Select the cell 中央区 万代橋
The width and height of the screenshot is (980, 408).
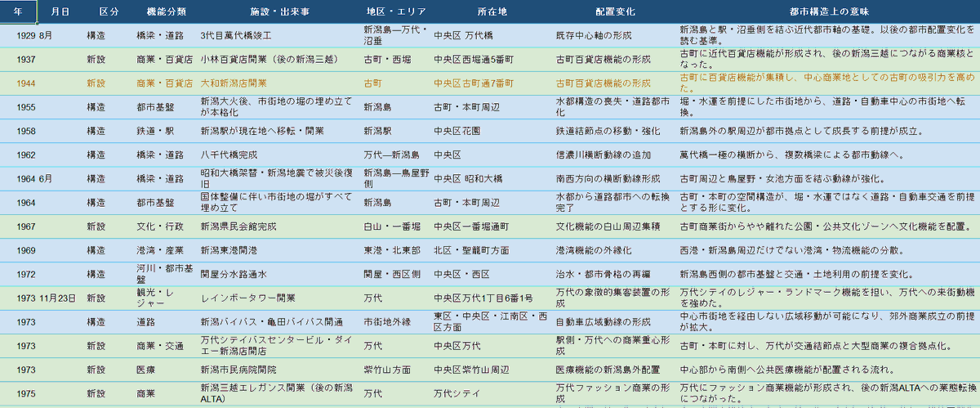(492, 36)
